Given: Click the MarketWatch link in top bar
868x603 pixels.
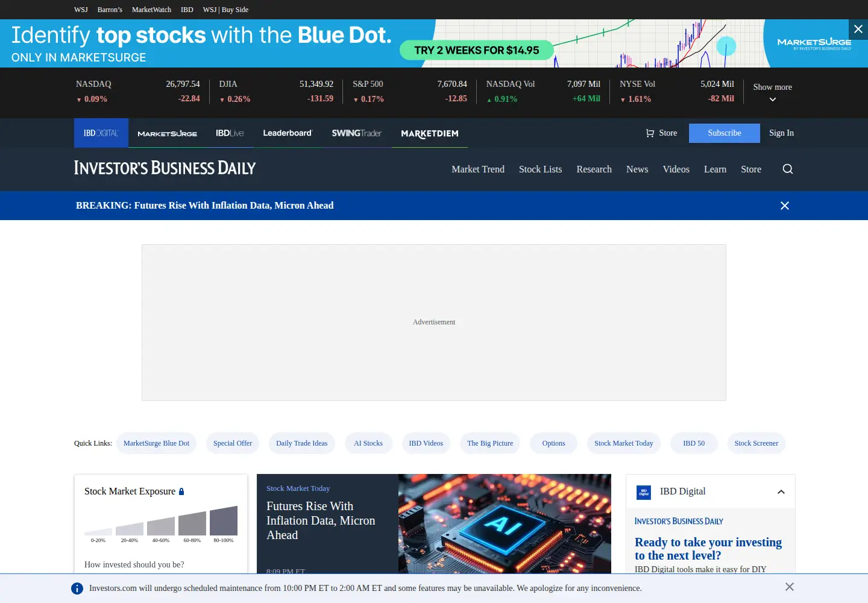Looking at the screenshot, I should click(x=151, y=10).
